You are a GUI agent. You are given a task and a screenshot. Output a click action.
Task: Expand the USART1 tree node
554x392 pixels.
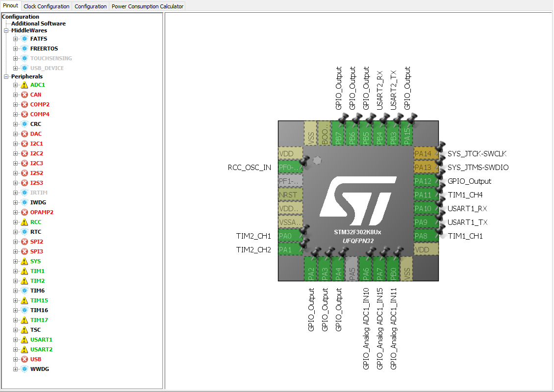point(15,340)
